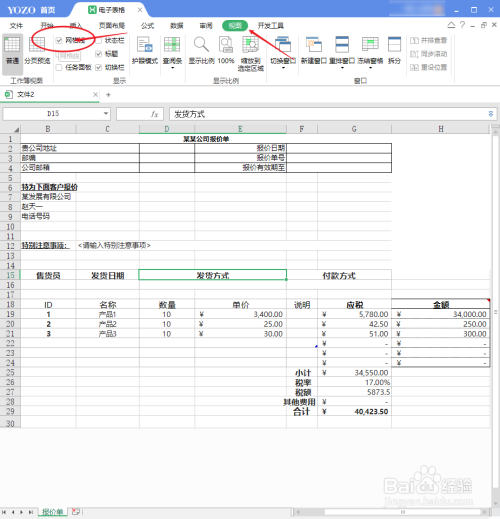Open the 审阅 tab
This screenshot has width=500, height=519.
[206, 26]
